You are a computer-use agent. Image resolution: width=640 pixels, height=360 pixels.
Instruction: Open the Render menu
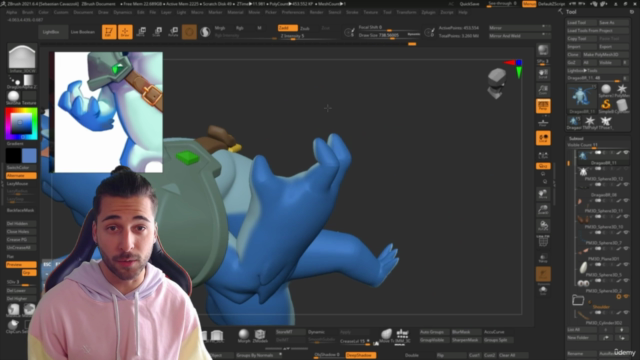point(316,12)
